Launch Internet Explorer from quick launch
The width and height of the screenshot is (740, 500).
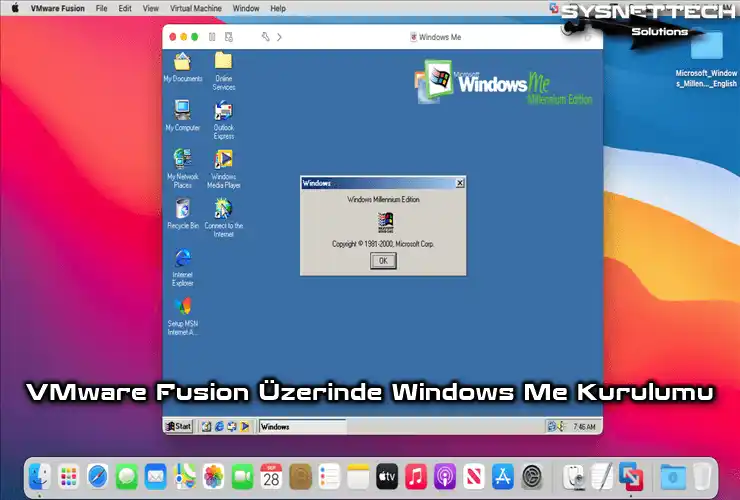coord(219,427)
